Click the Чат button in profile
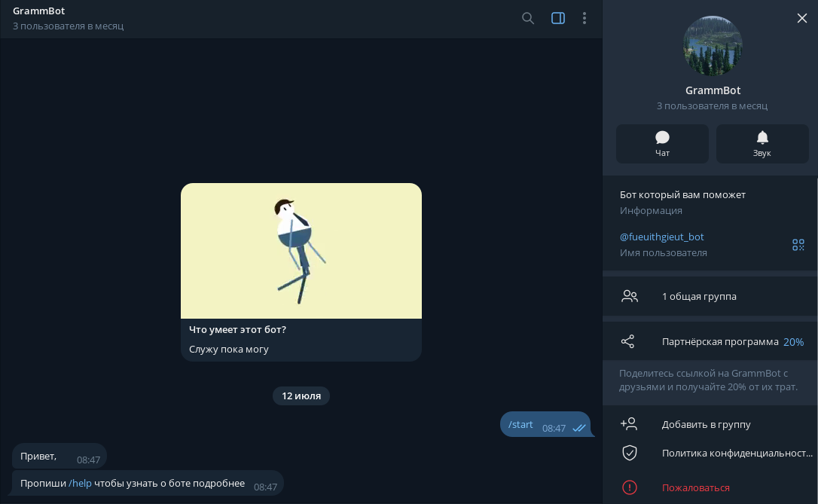The height and width of the screenshot is (504, 818). (x=662, y=144)
